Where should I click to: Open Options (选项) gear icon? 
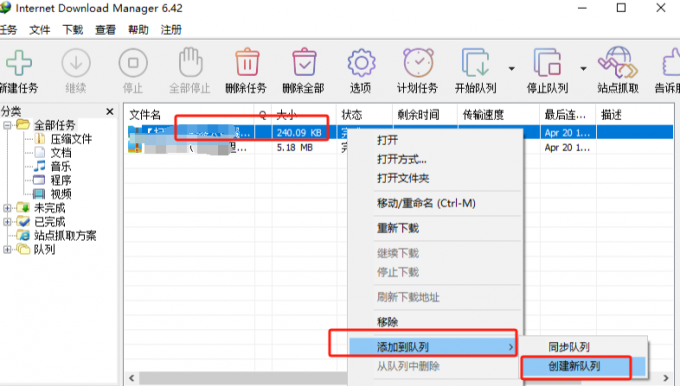pyautogui.click(x=361, y=63)
